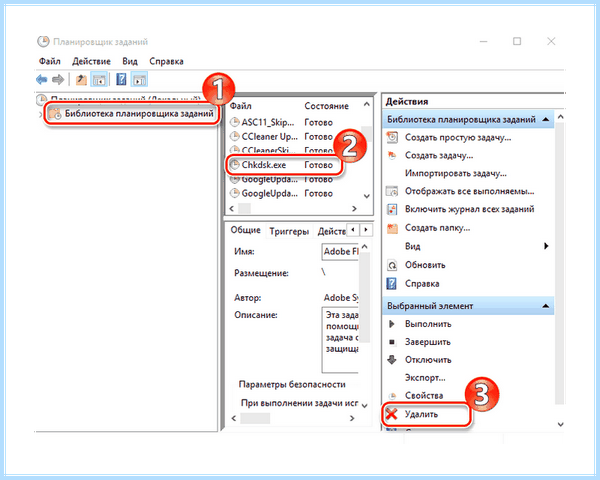
Task: Toggle the console tree pane toolbar icon
Action: click(99, 80)
